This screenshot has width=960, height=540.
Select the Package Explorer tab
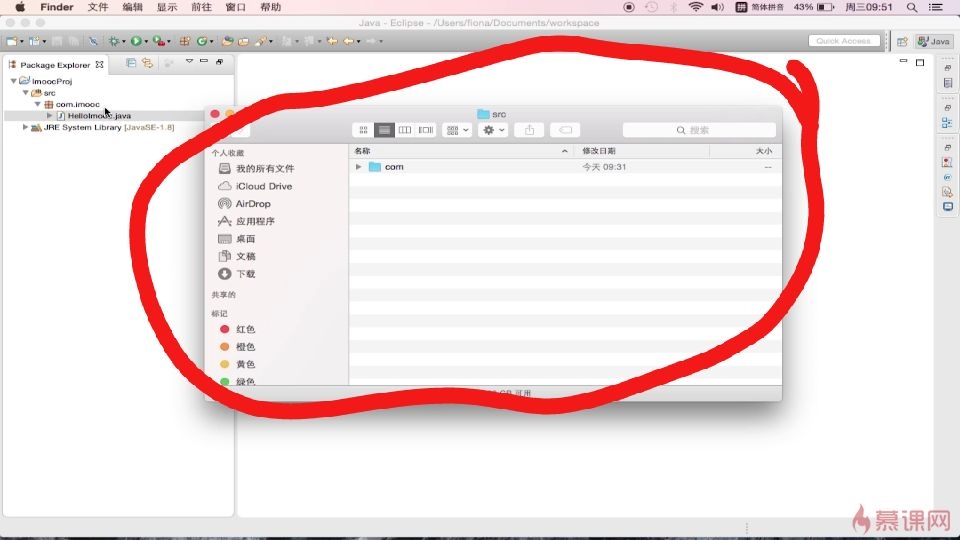click(56, 64)
